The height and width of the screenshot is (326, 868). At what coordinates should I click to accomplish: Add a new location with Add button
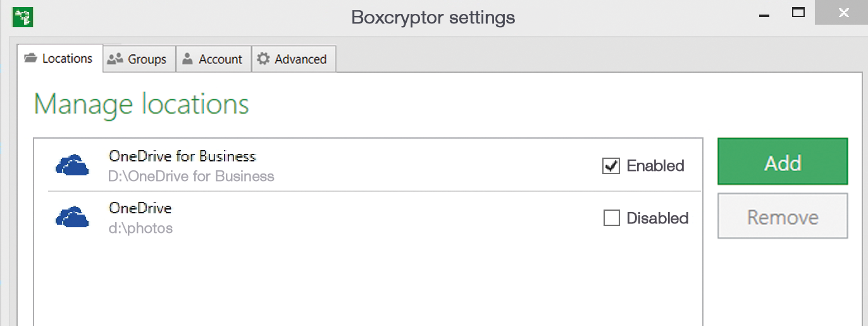(x=783, y=162)
